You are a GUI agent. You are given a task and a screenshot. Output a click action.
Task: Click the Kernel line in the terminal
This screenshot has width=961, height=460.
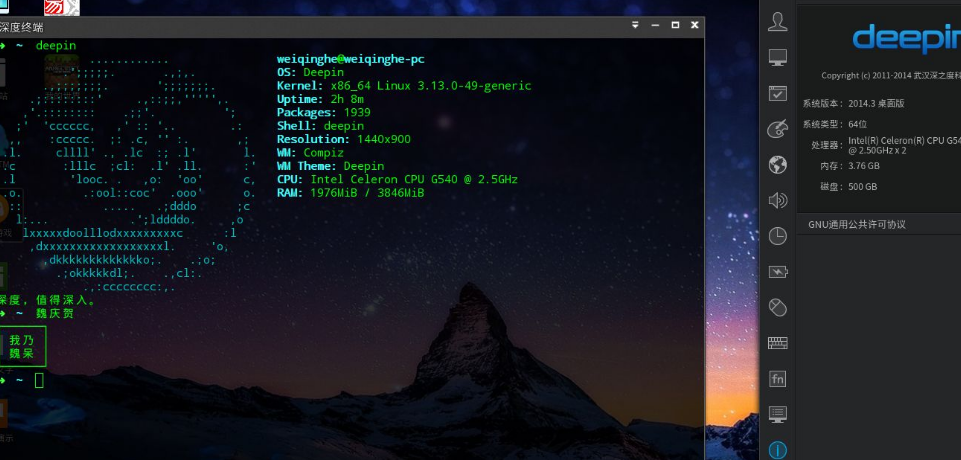tap(404, 86)
